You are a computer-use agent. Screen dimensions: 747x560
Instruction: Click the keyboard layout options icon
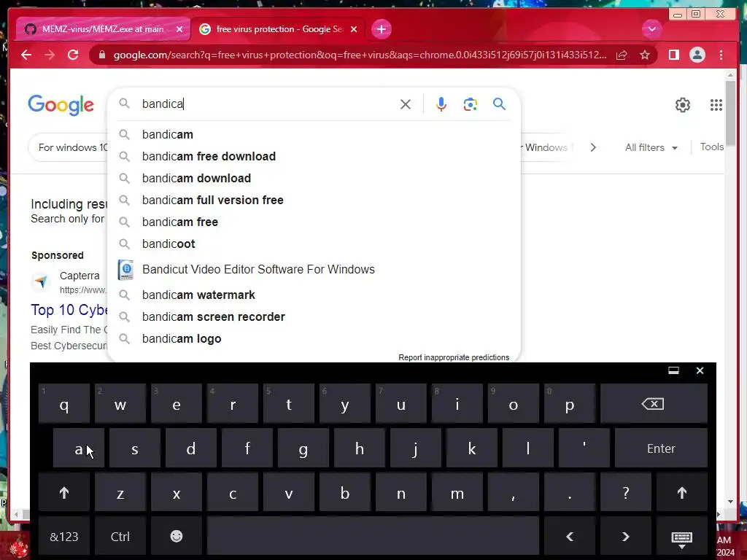coord(682,538)
